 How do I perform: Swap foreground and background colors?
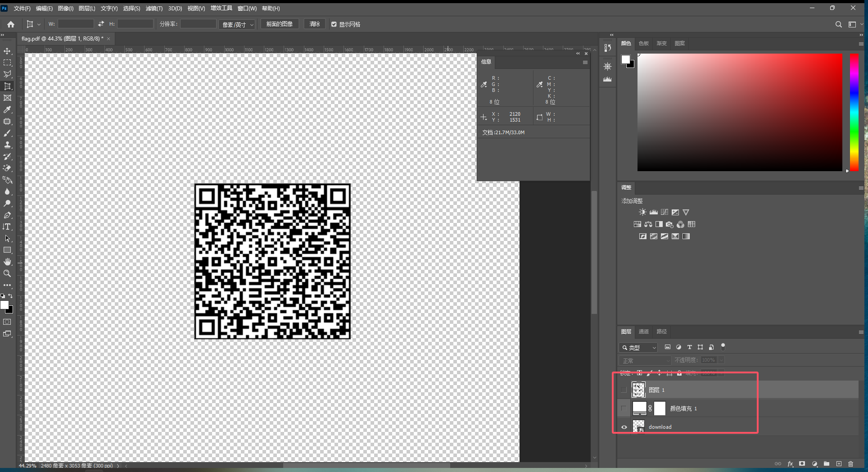[x=10, y=296]
